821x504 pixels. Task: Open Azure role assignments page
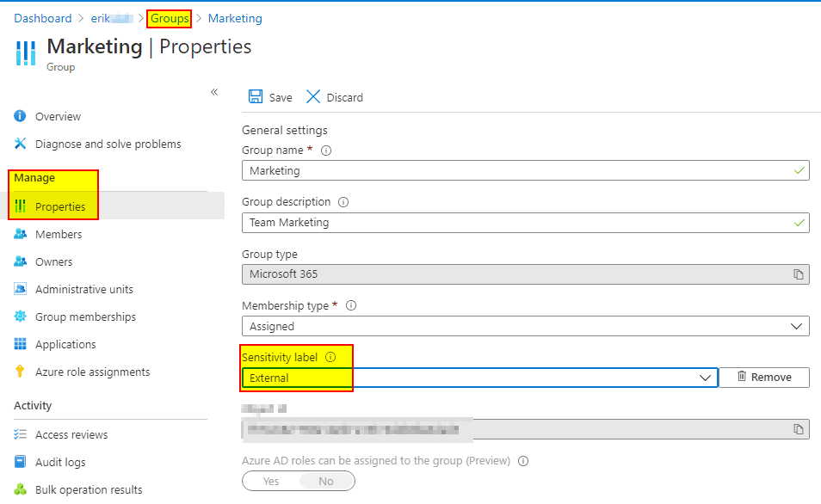(x=92, y=372)
